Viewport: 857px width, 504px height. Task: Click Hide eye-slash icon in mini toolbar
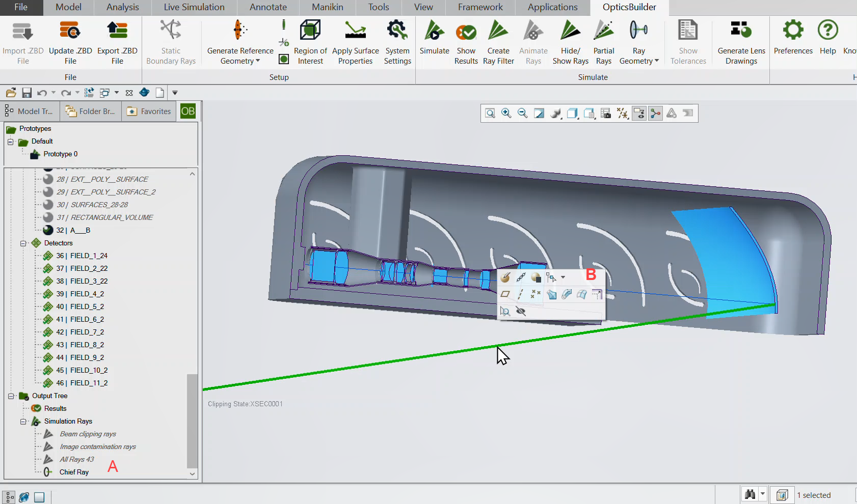pos(521,311)
